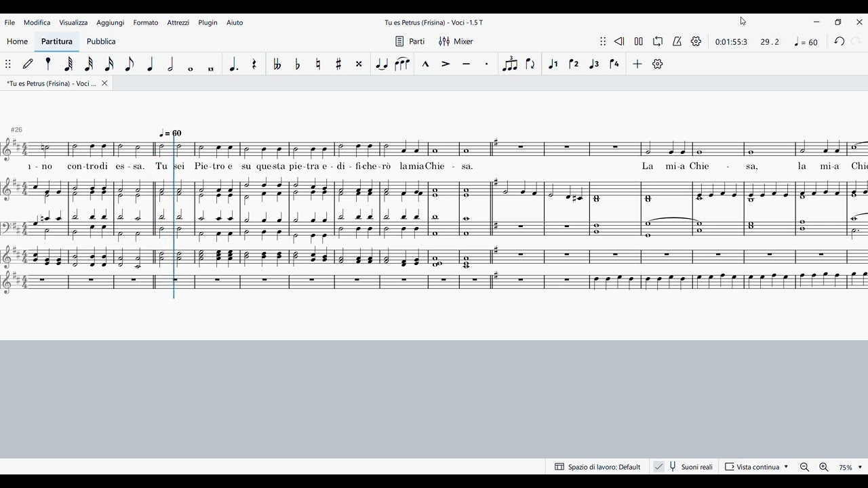Select the 64th note duration
This screenshot has width=868, height=488.
click(68, 64)
